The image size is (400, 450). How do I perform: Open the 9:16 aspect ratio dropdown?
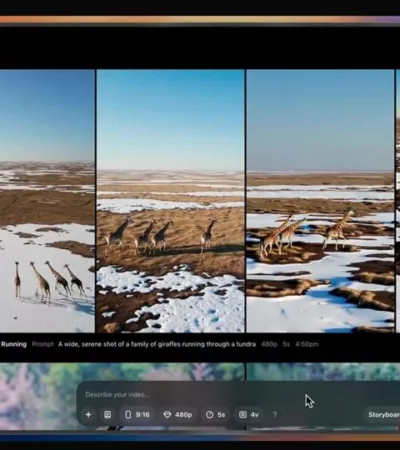(137, 415)
